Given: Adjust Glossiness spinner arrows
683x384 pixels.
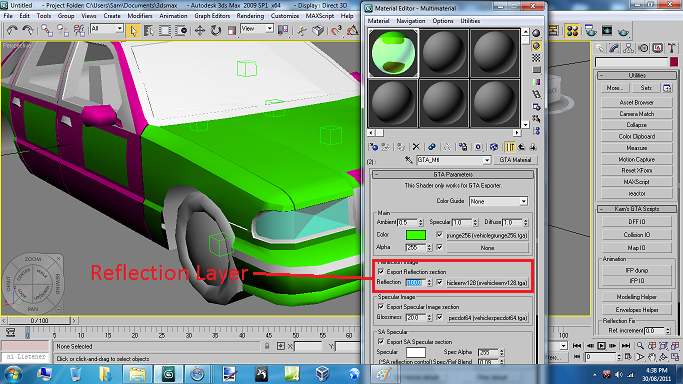Looking at the screenshot, I should click(429, 317).
